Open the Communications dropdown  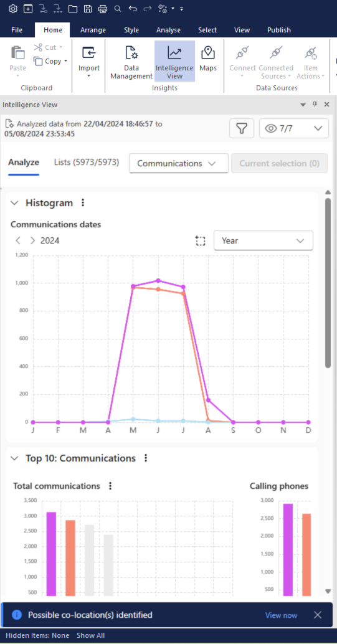pos(178,163)
